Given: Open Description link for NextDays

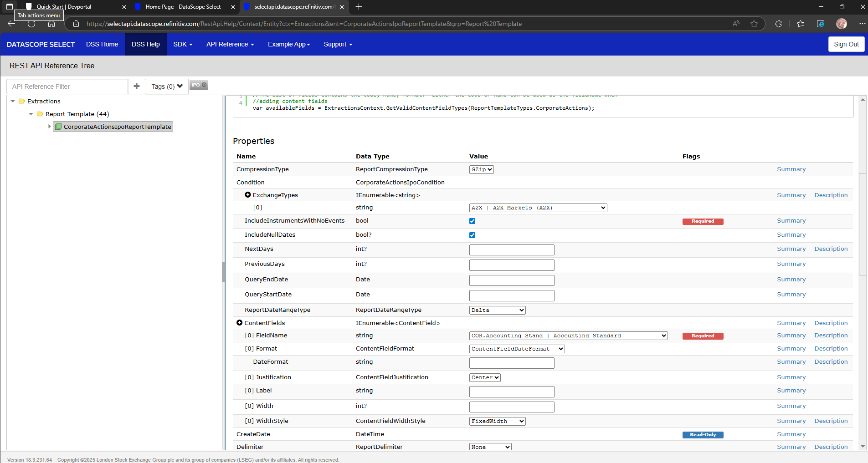Looking at the screenshot, I should 831,249.
